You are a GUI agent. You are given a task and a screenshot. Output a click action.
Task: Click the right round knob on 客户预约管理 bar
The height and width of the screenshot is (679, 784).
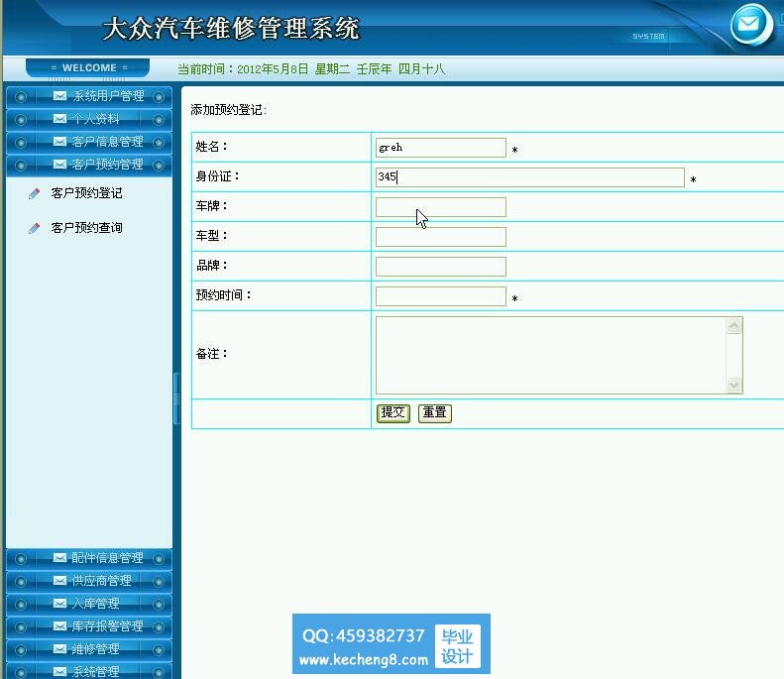coord(159,166)
